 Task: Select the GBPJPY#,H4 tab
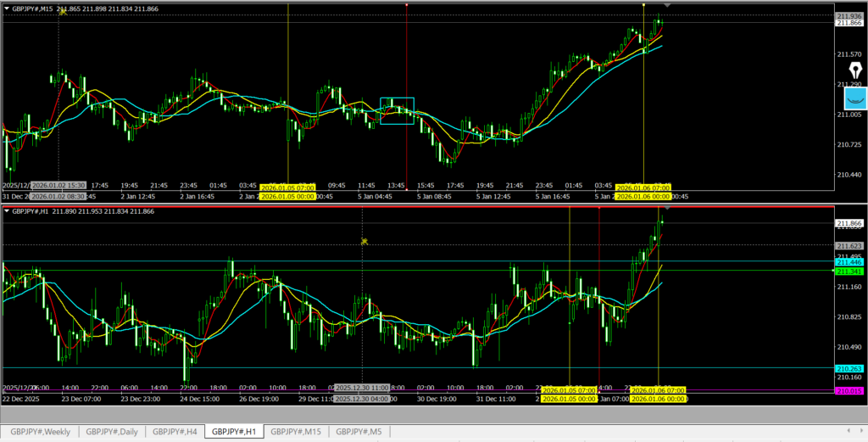(x=175, y=431)
